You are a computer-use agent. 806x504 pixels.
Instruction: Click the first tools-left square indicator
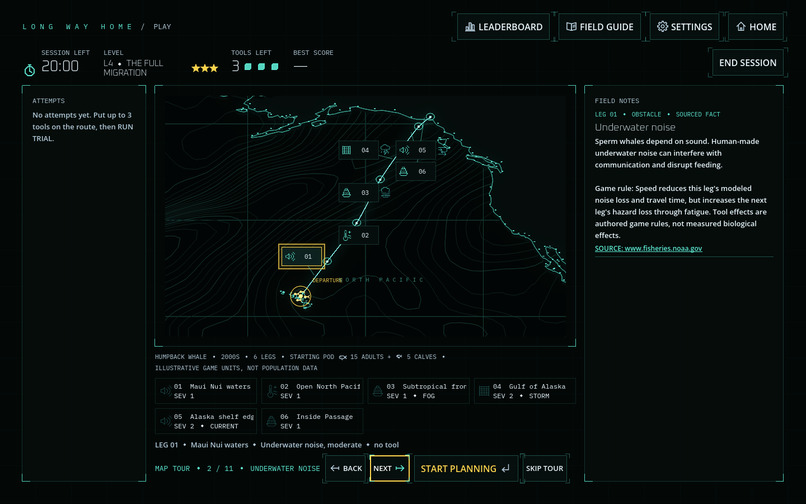point(248,67)
